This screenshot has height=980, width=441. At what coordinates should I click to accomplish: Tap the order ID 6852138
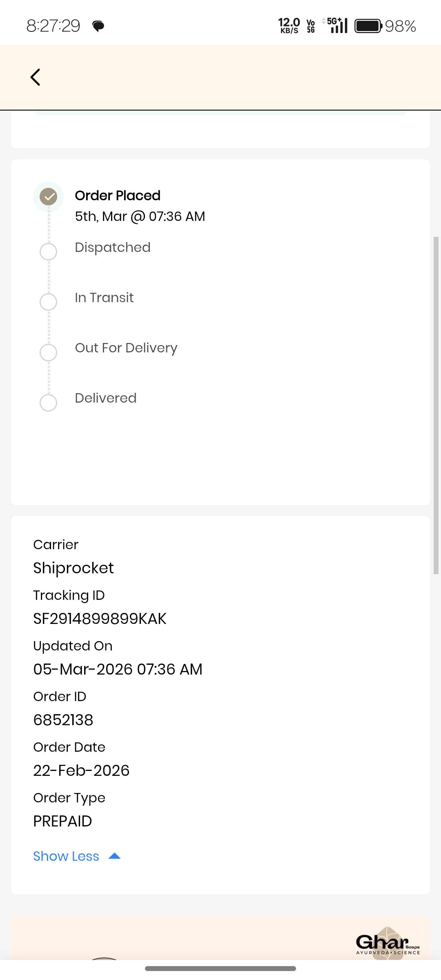pyautogui.click(x=63, y=720)
